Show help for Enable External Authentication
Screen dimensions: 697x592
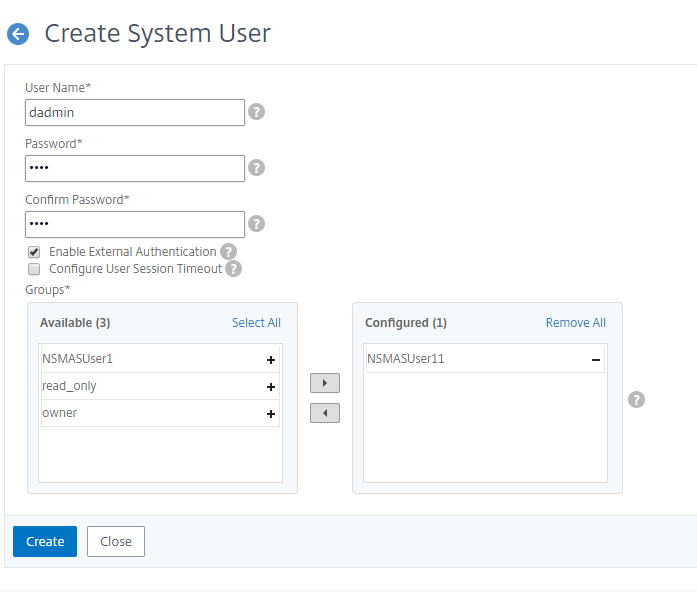tap(228, 252)
